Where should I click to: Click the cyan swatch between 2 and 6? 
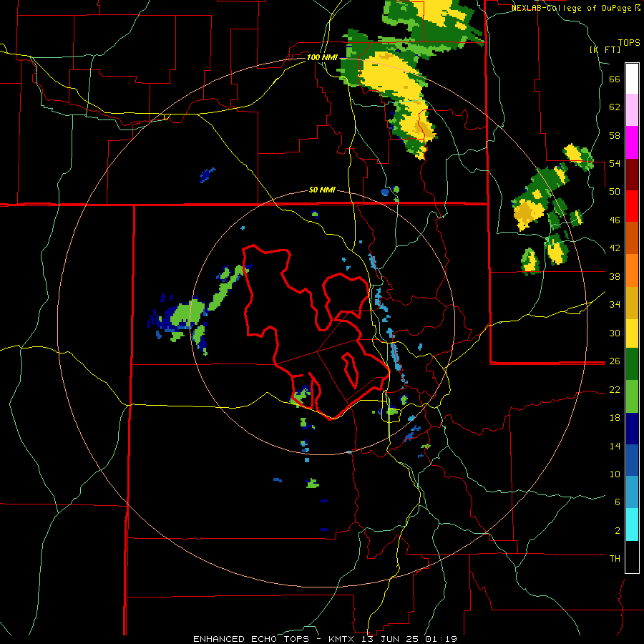pyautogui.click(x=632, y=525)
